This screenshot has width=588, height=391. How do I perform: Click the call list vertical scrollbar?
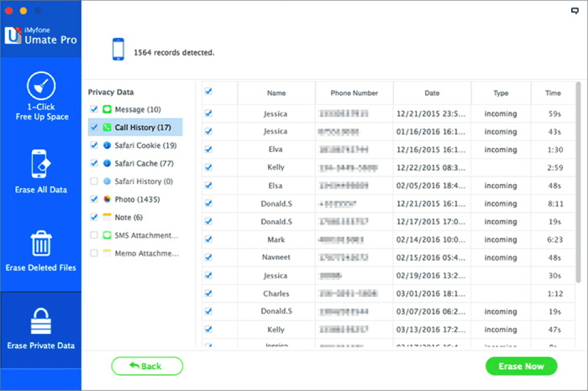[578, 182]
